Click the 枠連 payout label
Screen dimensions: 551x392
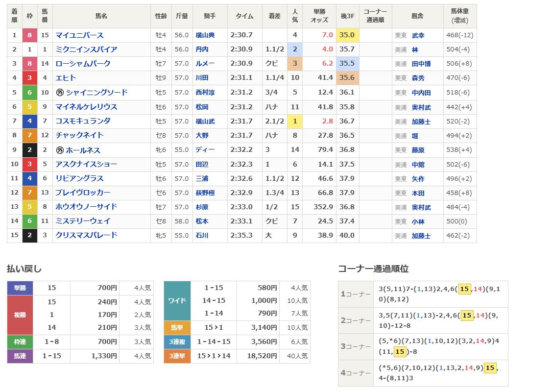pyautogui.click(x=20, y=342)
